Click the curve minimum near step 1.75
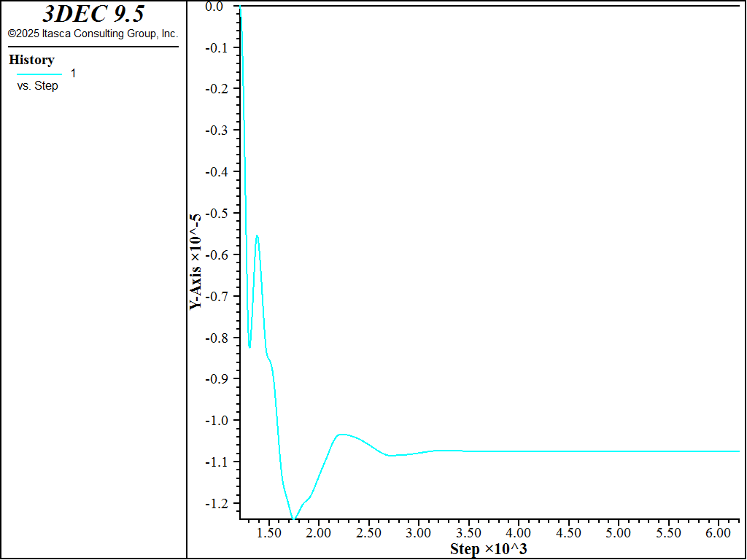The image size is (747, 560). (x=294, y=518)
